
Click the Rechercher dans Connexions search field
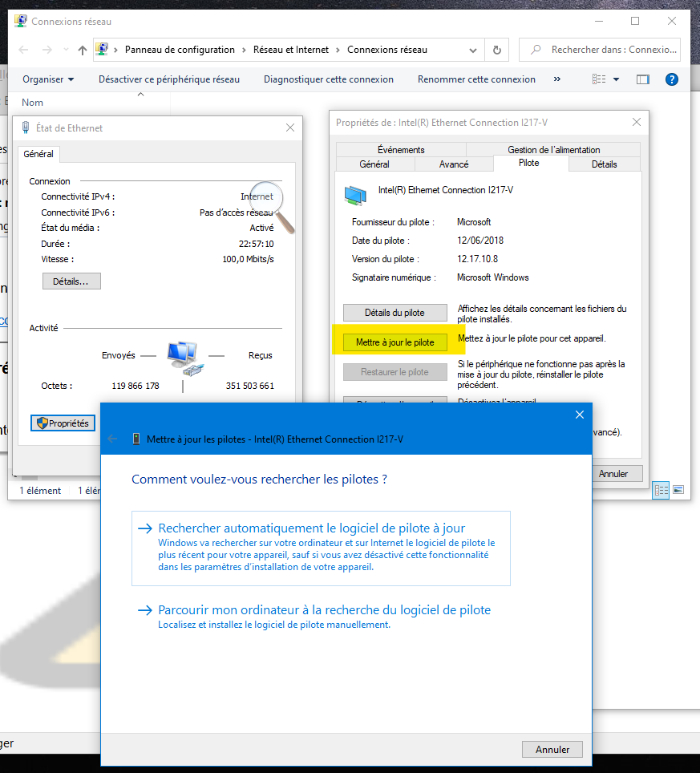click(609, 50)
